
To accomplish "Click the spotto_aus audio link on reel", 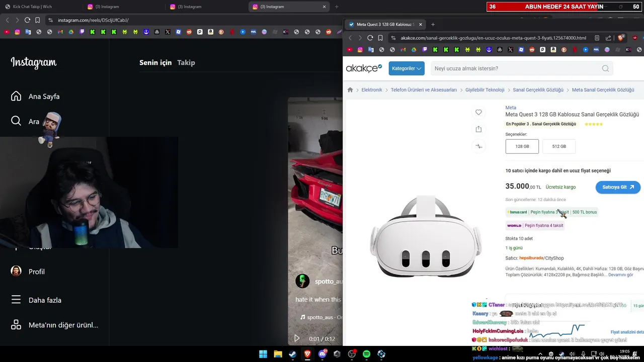I will click(321, 317).
